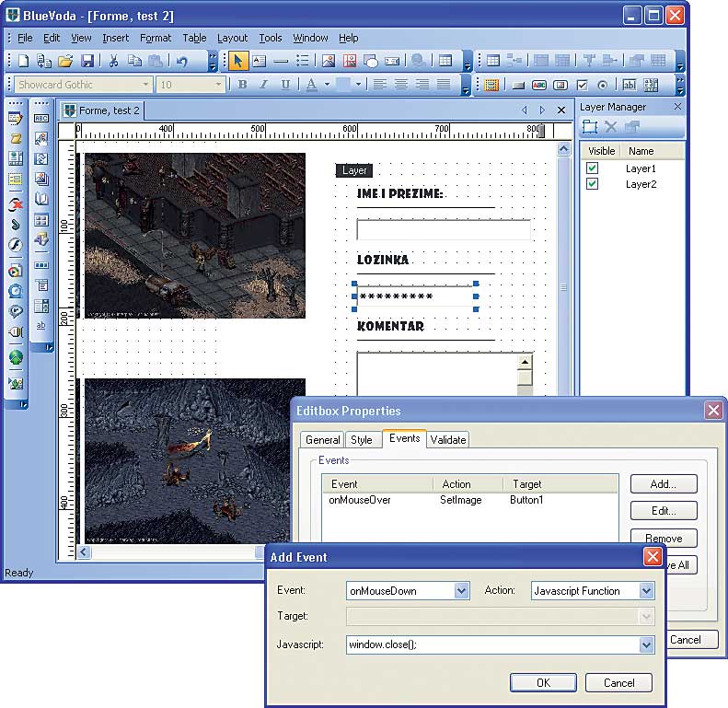Delete layer using the X icon in Layer Manager

[x=611, y=126]
